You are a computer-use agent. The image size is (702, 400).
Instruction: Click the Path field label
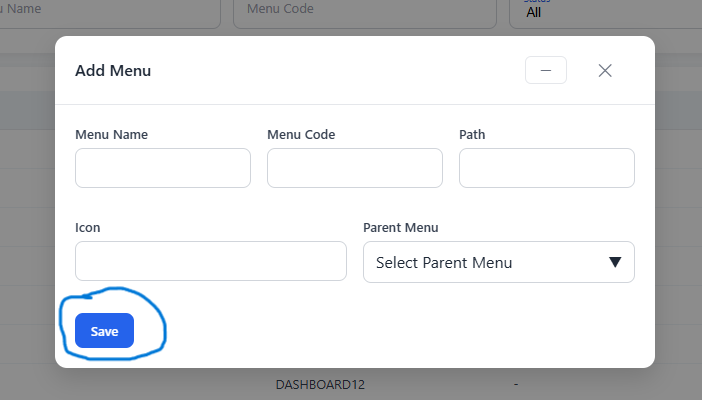(472, 134)
